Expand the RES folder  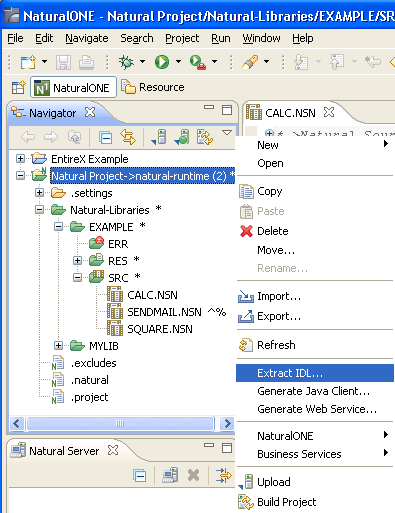(x=77, y=261)
